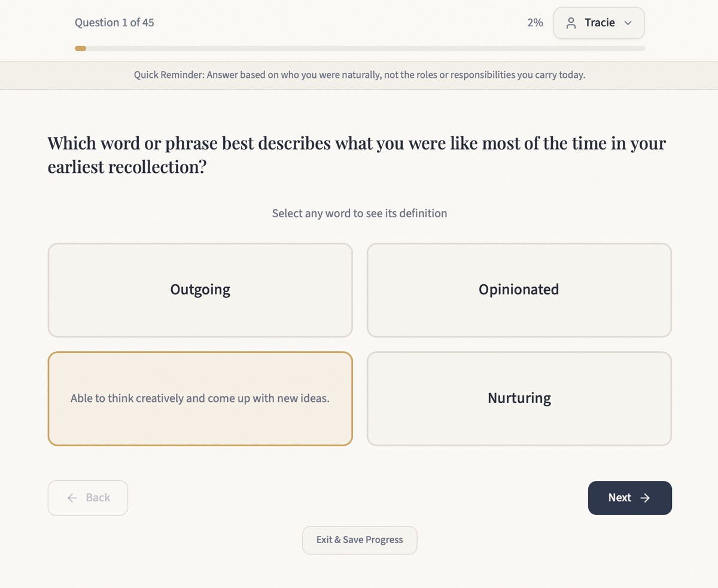Viewport: 718px width, 588px height.
Task: Click the right arrow on Next
Action: (x=645, y=498)
